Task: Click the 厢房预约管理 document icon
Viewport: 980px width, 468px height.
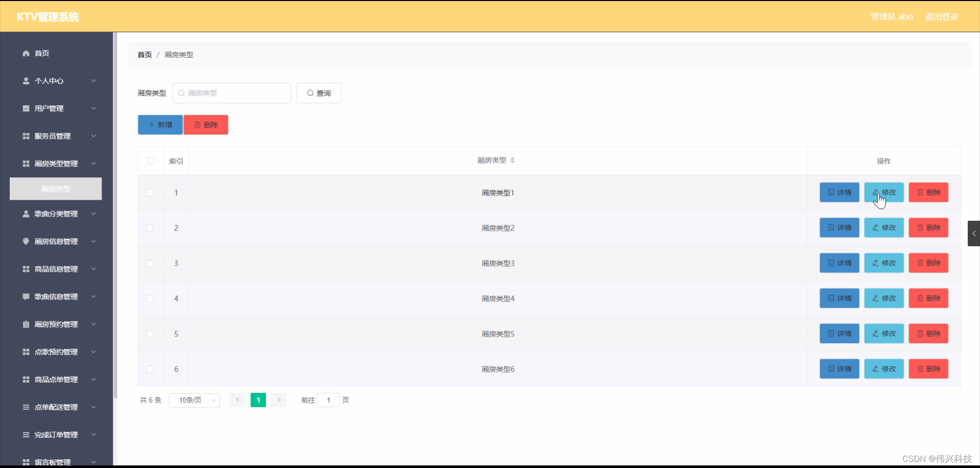Action: point(25,324)
